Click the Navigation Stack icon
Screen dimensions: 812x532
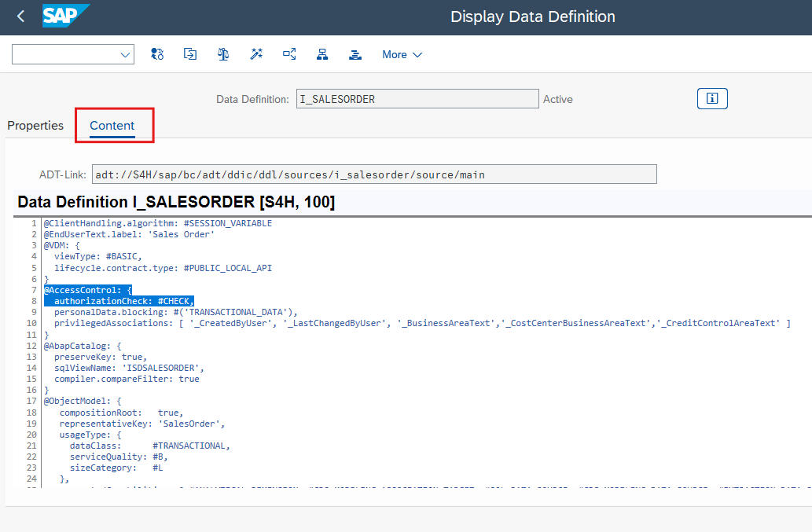coord(355,54)
